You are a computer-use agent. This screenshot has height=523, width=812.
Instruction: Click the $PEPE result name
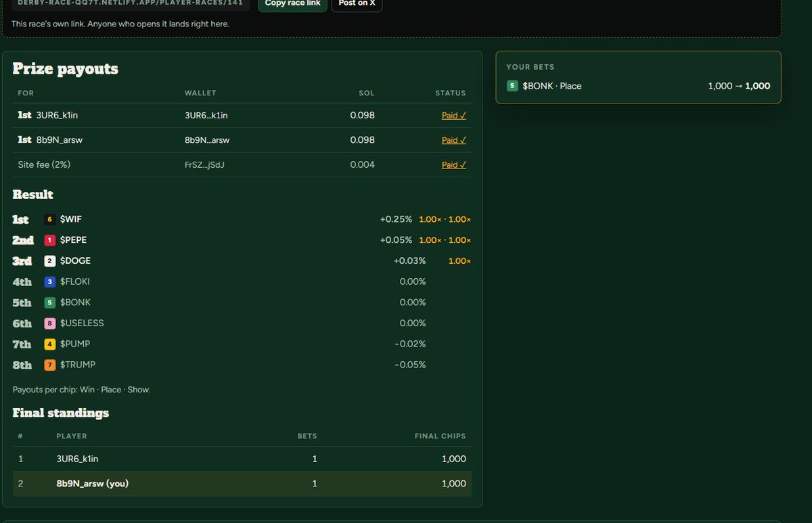point(73,240)
